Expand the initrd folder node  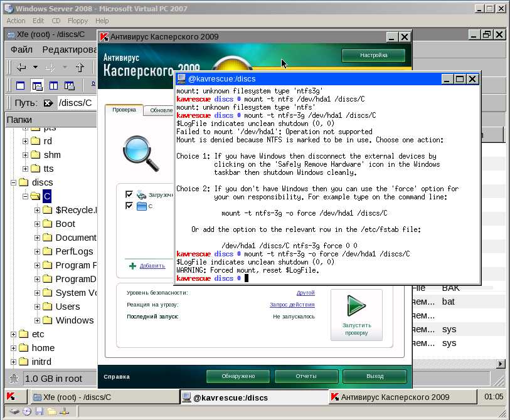point(13,362)
